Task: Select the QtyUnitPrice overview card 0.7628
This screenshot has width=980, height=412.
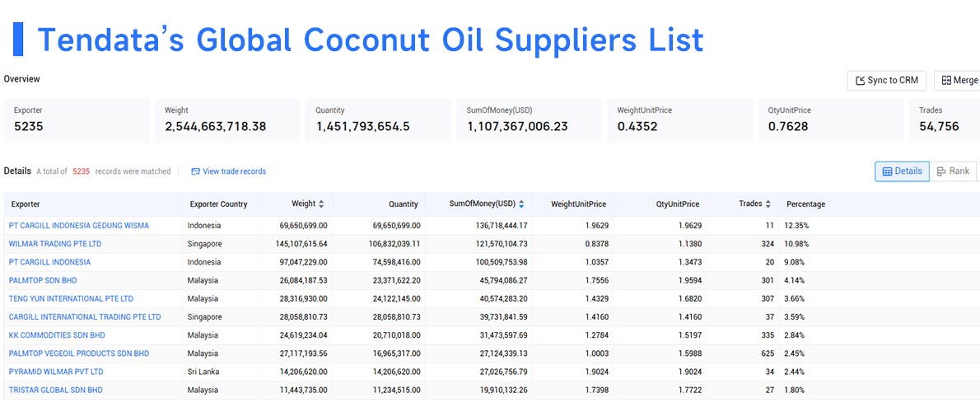Action: click(831, 120)
